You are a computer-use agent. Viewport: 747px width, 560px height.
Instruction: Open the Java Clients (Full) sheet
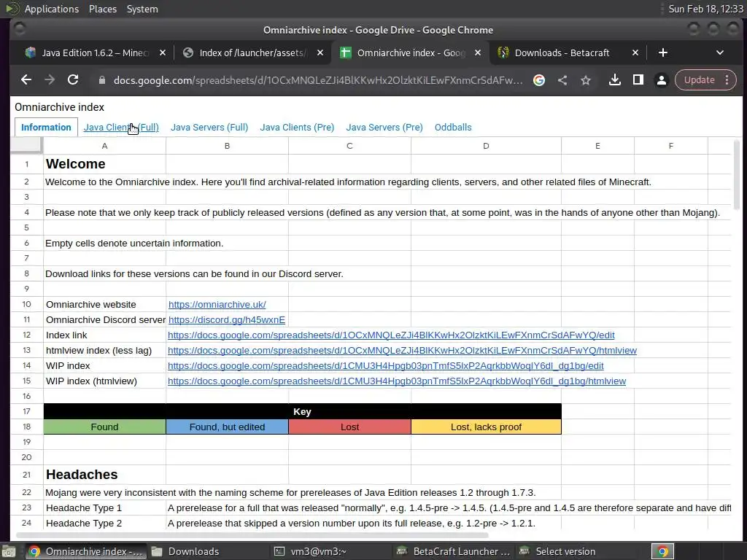(x=121, y=127)
